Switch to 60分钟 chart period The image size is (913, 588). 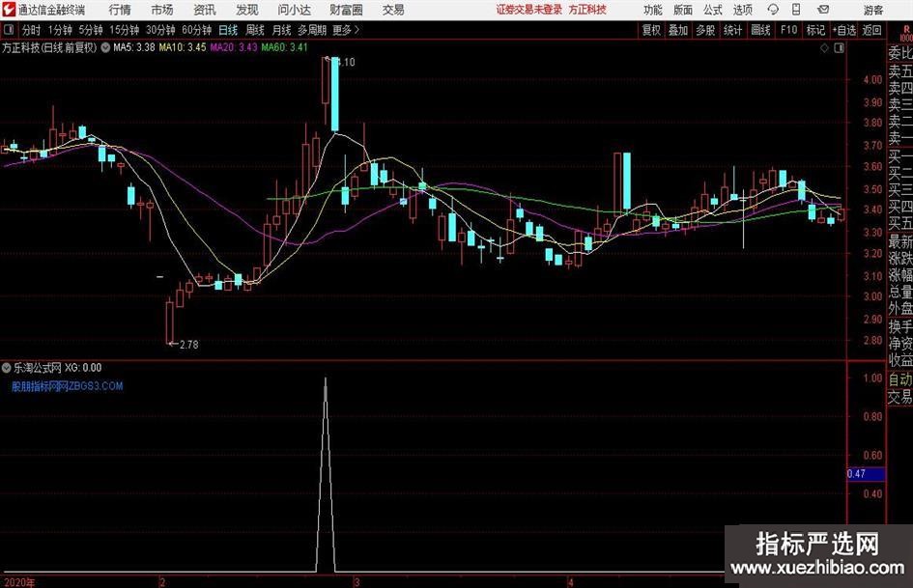pos(197,30)
